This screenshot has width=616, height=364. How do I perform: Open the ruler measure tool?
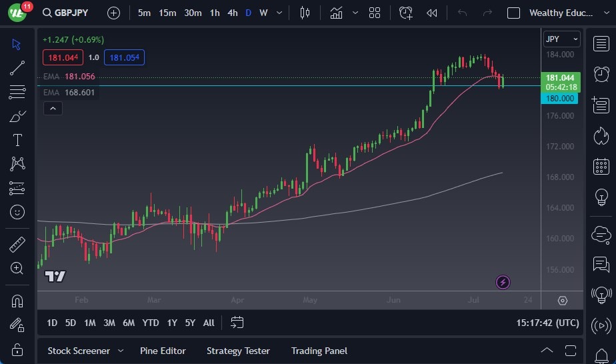point(17,245)
